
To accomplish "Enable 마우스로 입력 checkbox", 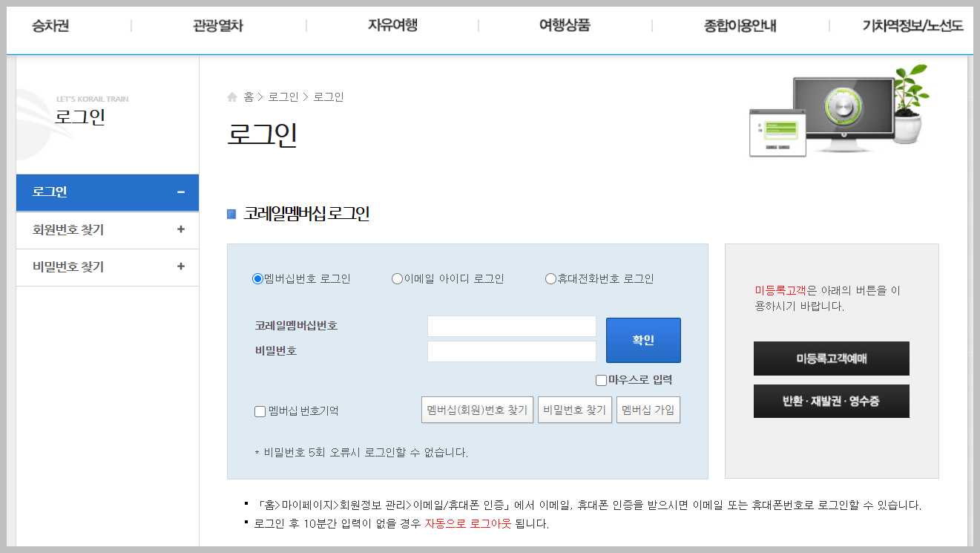I will click(602, 380).
